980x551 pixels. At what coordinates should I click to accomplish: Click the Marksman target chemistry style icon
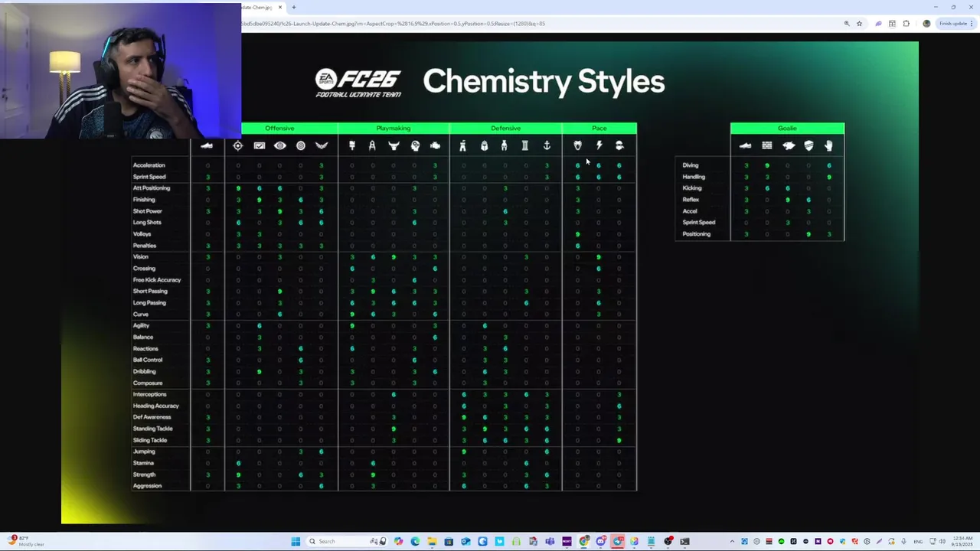point(300,145)
